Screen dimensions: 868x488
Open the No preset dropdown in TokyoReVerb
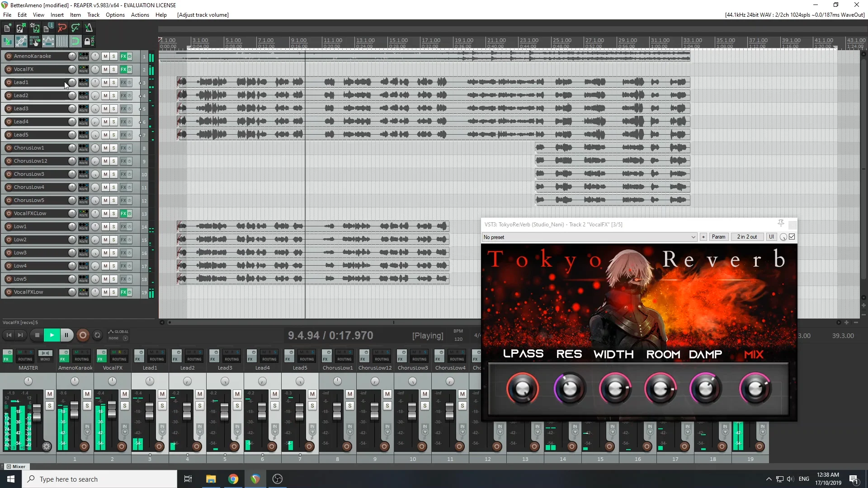(x=693, y=237)
